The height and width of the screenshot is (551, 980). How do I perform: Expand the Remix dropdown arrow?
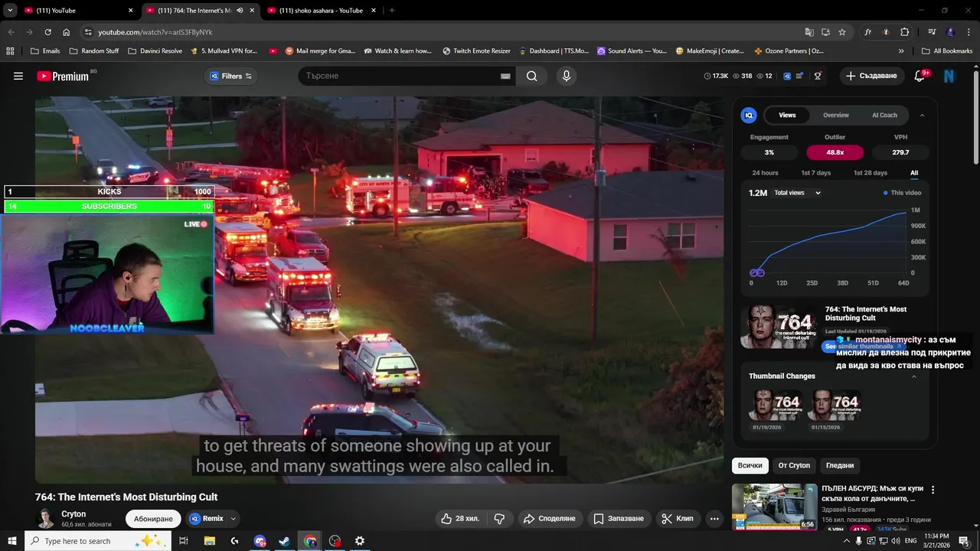coord(234,519)
